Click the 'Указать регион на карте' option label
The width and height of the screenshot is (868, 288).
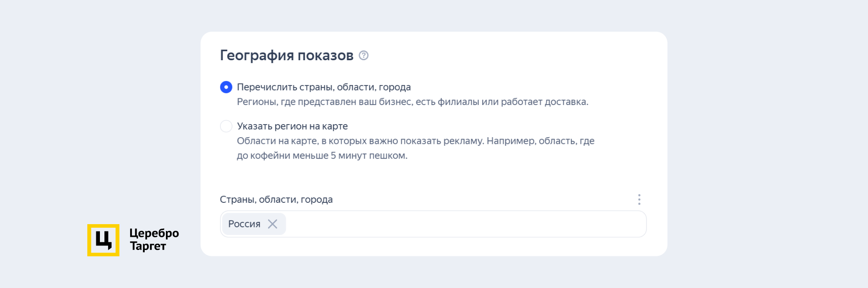[x=292, y=126]
